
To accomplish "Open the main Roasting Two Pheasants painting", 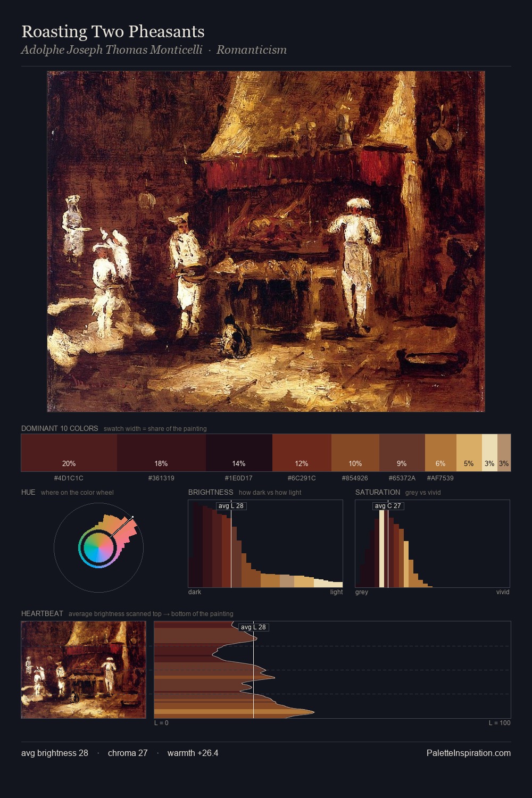I will tap(266, 242).
